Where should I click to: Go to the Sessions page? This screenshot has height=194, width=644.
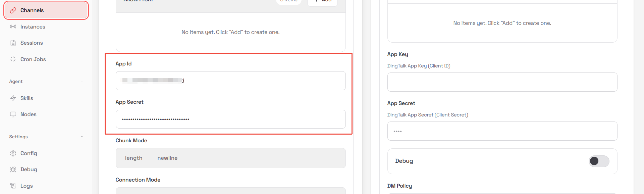pyautogui.click(x=32, y=43)
